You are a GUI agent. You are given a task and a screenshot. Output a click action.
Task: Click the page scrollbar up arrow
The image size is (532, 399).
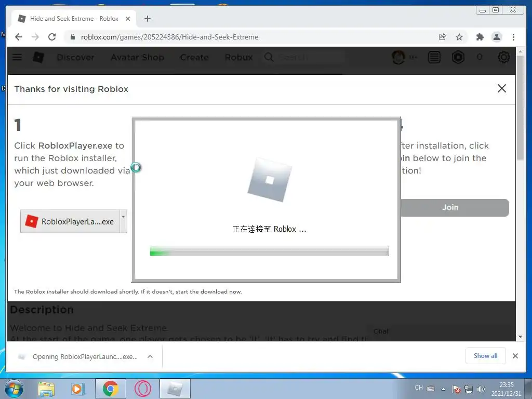click(520, 51)
